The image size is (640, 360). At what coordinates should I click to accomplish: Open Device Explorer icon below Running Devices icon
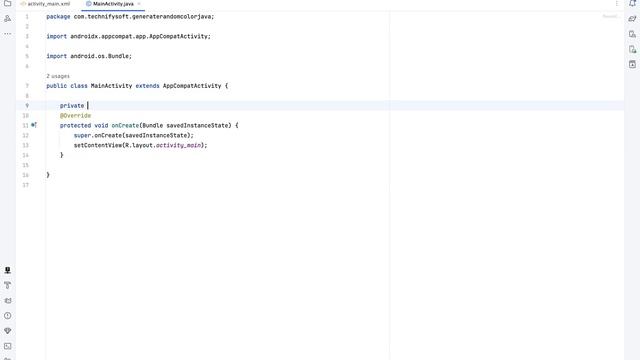[632, 64]
